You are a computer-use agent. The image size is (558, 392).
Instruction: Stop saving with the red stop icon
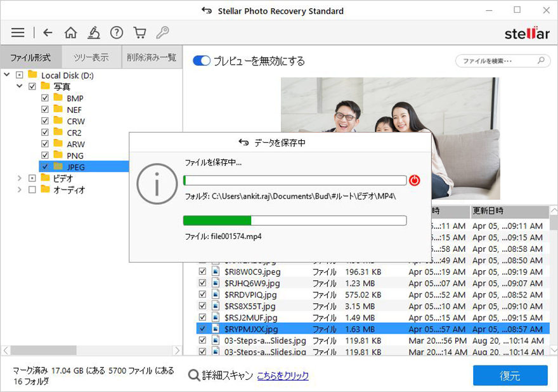point(415,180)
